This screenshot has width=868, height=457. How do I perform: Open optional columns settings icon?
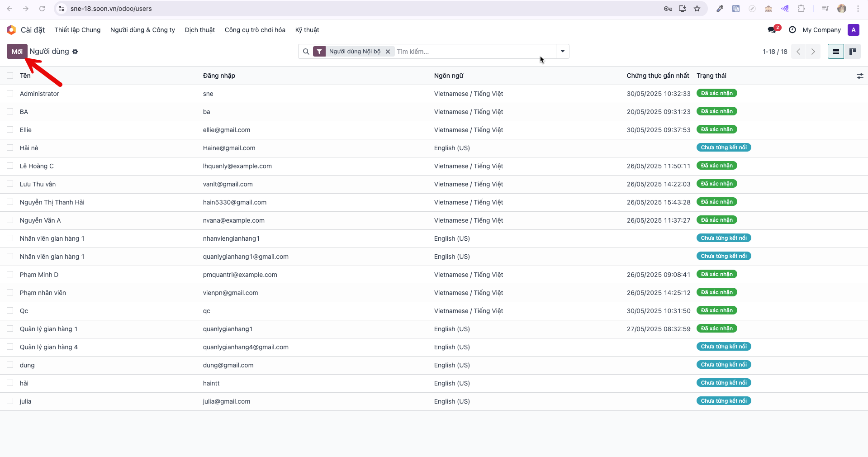coord(860,76)
